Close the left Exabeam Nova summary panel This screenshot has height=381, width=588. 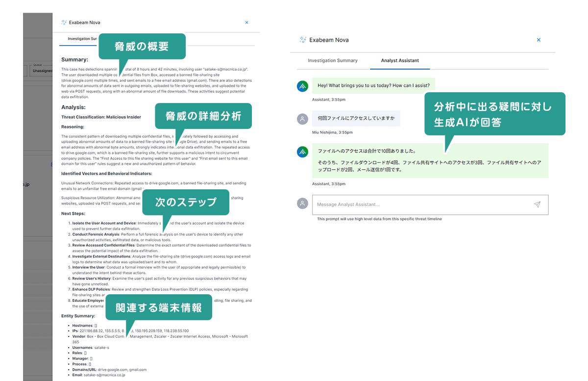click(x=246, y=23)
